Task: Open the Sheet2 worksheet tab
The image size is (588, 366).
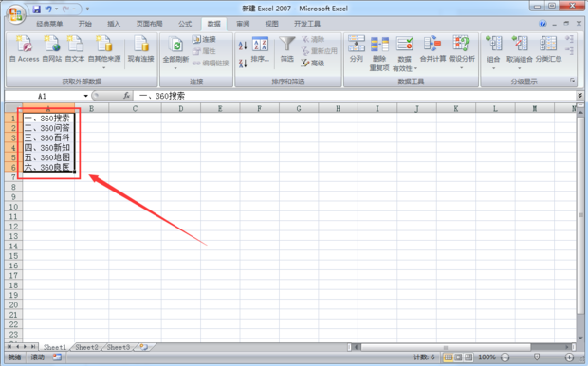Action: (86, 347)
